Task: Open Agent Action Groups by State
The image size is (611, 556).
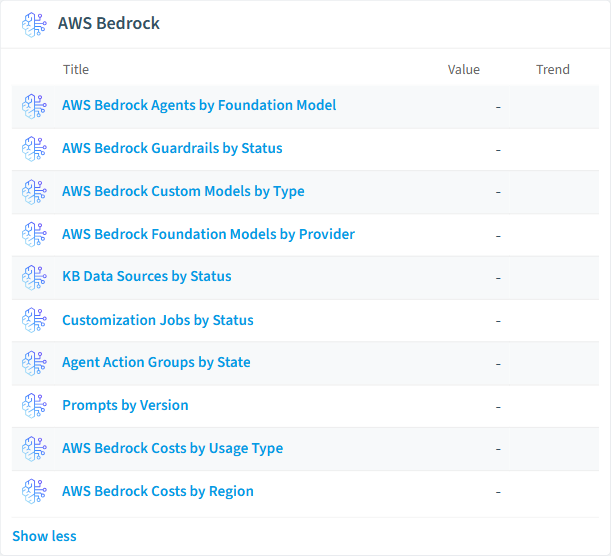Action: 156,362
